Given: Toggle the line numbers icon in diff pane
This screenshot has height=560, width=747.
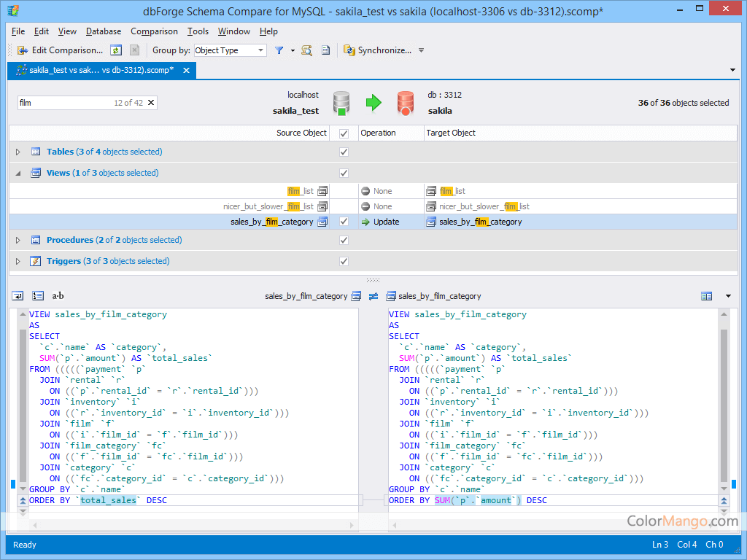Looking at the screenshot, I should [38, 296].
